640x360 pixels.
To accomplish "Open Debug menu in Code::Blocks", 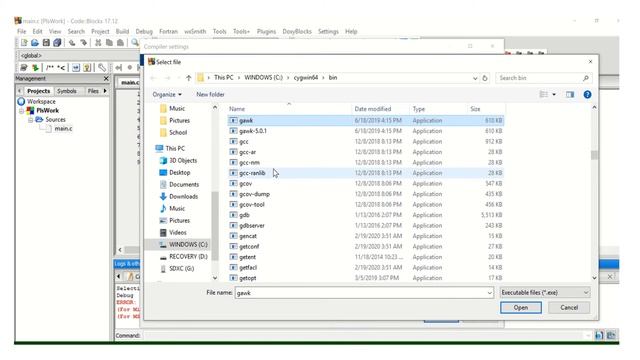I will point(144,31).
